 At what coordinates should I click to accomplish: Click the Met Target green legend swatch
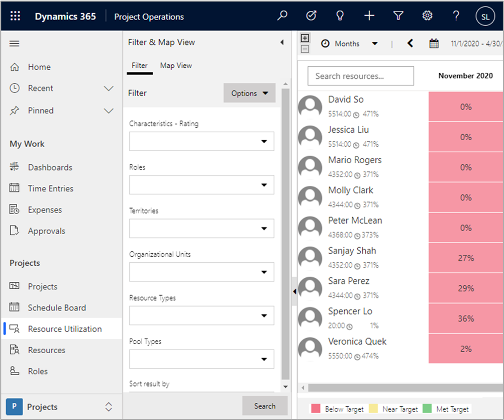click(427, 408)
